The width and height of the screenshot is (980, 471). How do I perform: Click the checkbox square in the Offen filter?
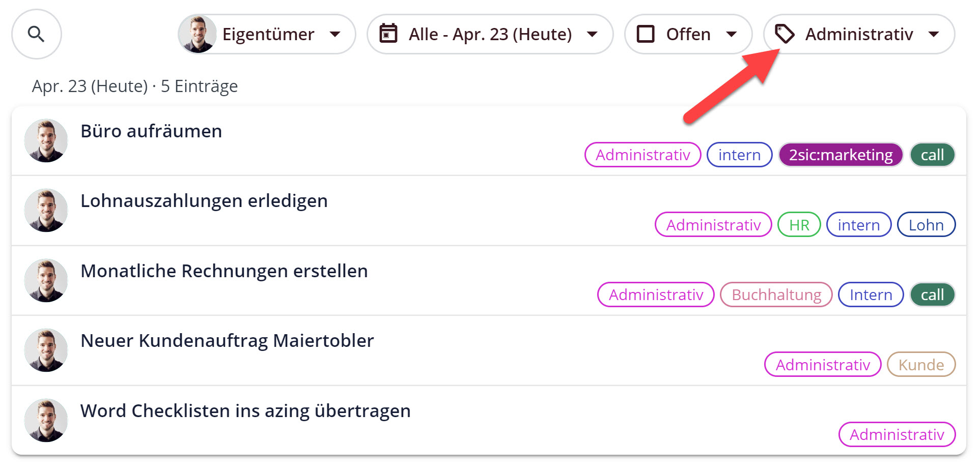tap(646, 34)
